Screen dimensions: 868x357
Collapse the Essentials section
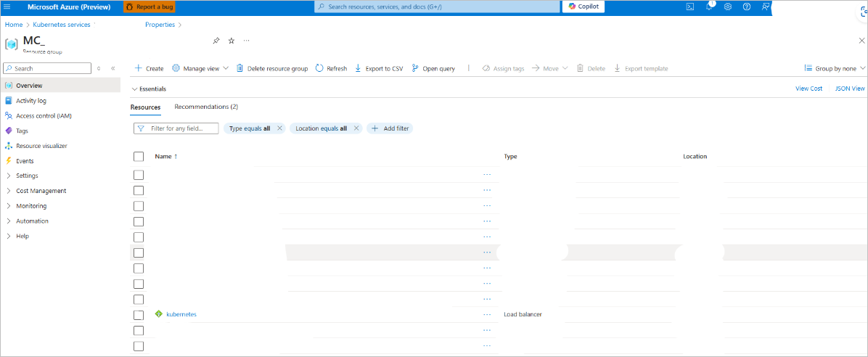149,89
